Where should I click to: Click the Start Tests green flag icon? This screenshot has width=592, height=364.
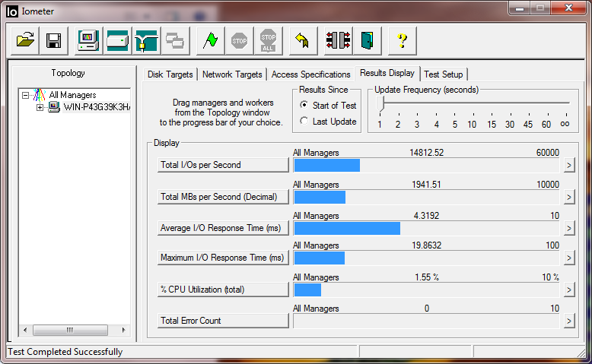pos(211,41)
